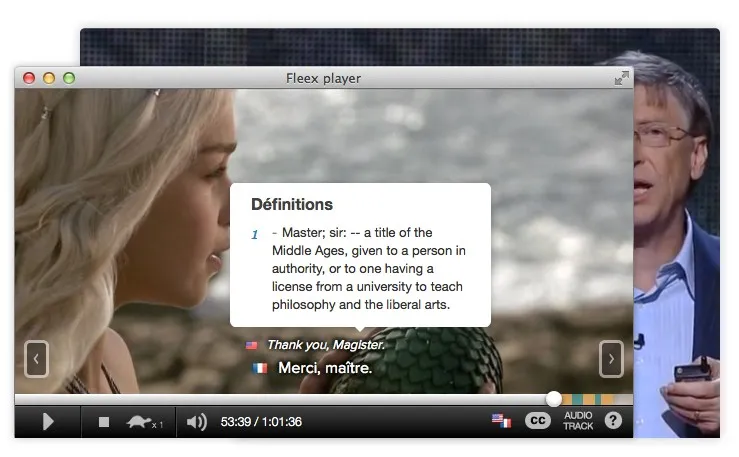The height and width of the screenshot is (457, 739).
Task: Click the time display 53:39 / 1:01:36
Action: [x=261, y=422]
